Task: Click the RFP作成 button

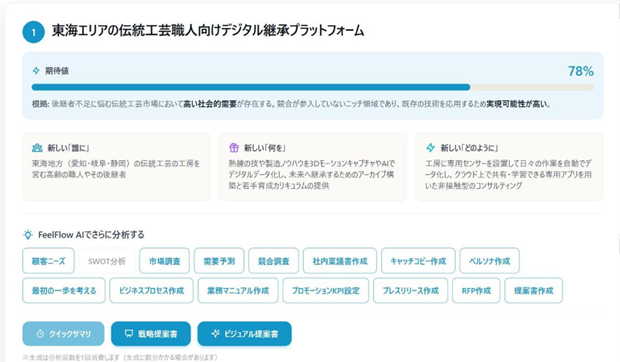Action: (476, 290)
